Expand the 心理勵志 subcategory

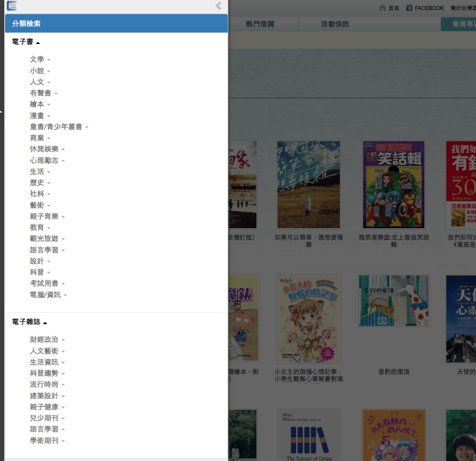coord(48,160)
